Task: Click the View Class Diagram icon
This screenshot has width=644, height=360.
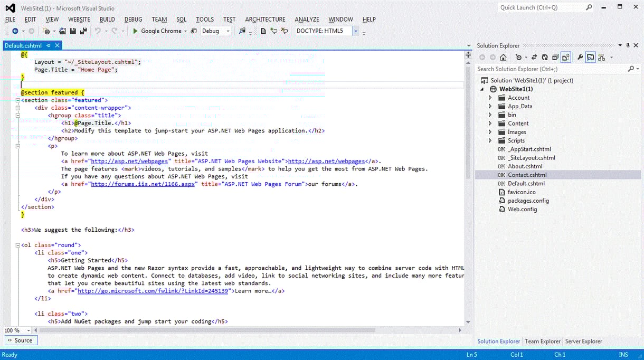Action: [x=602, y=58]
